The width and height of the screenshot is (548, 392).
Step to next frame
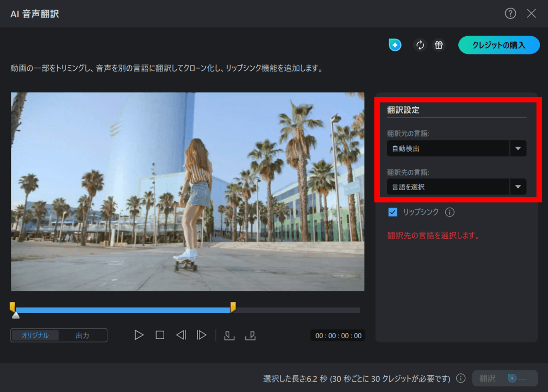201,335
